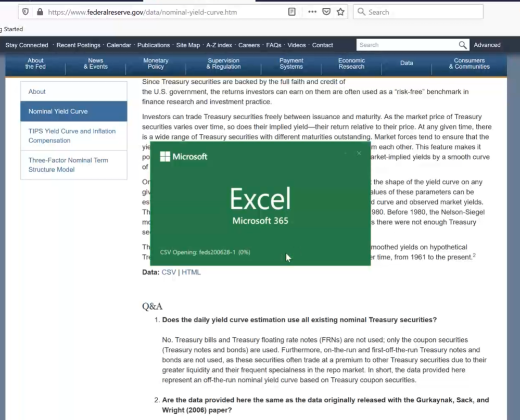Toggle Reader View for this page

pyautogui.click(x=291, y=11)
